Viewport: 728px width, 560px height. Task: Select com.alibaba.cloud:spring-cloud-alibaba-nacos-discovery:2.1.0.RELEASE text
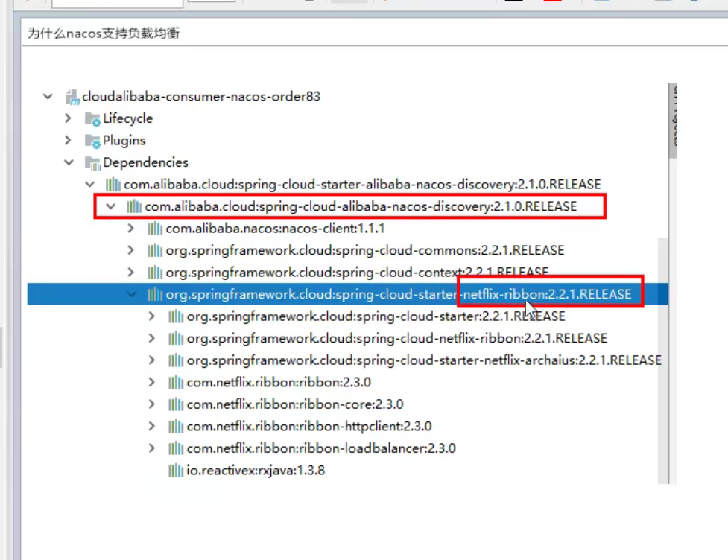pyautogui.click(x=361, y=206)
